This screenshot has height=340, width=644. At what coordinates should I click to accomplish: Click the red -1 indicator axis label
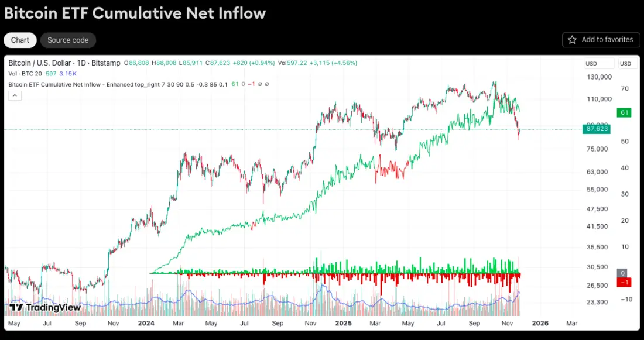tap(624, 283)
